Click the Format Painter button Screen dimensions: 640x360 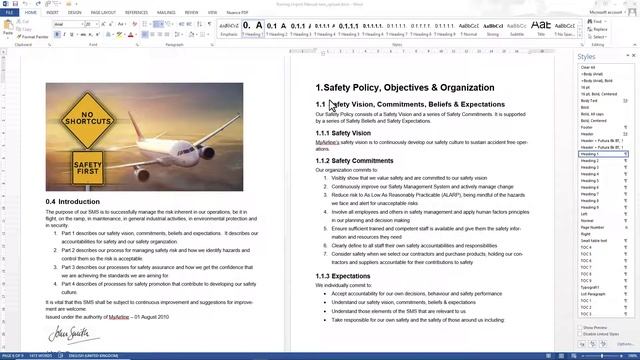32,37
